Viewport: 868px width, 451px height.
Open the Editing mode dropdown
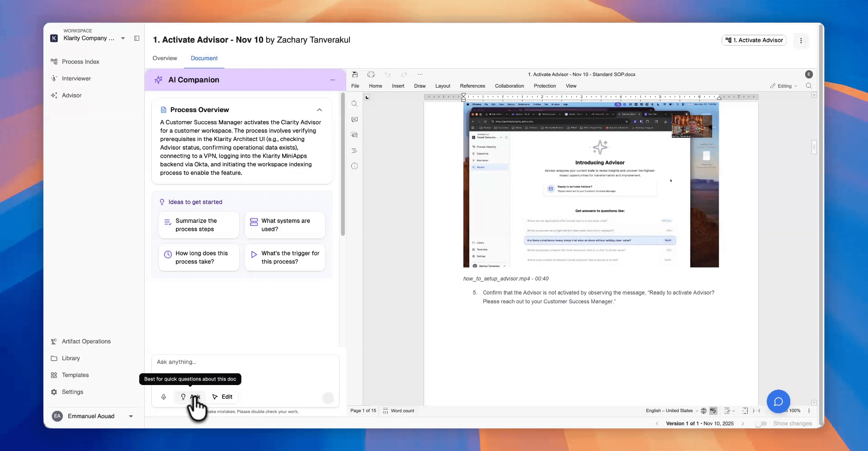(x=784, y=86)
